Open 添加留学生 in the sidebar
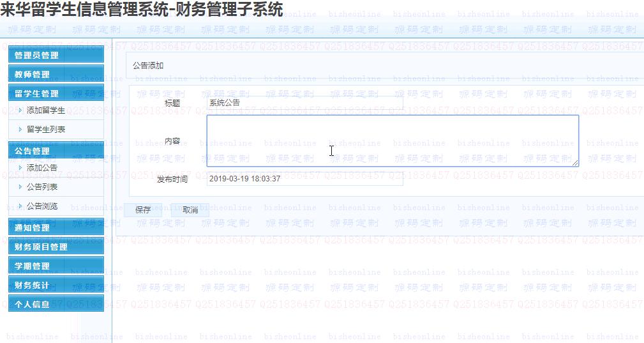Viewport: 644px width, 343px height. point(45,110)
